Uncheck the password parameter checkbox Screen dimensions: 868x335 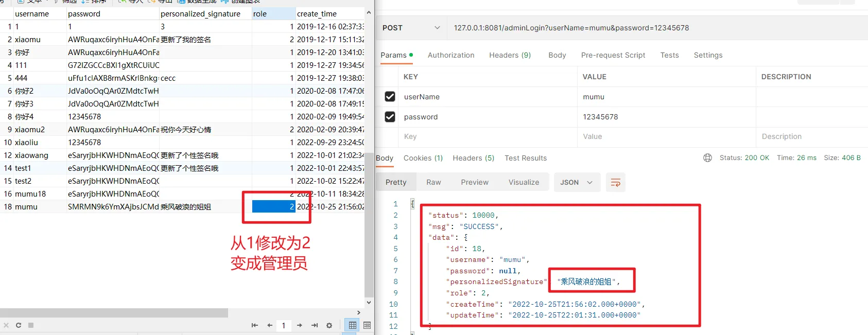390,117
